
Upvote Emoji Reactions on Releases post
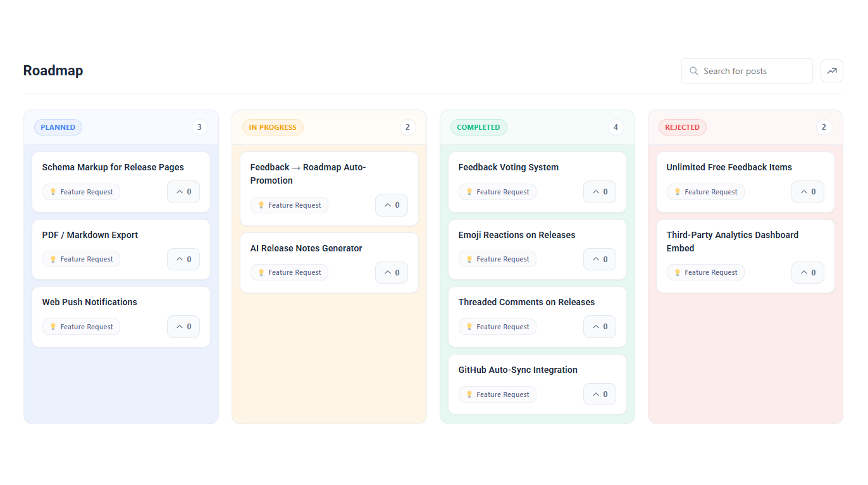(x=600, y=259)
